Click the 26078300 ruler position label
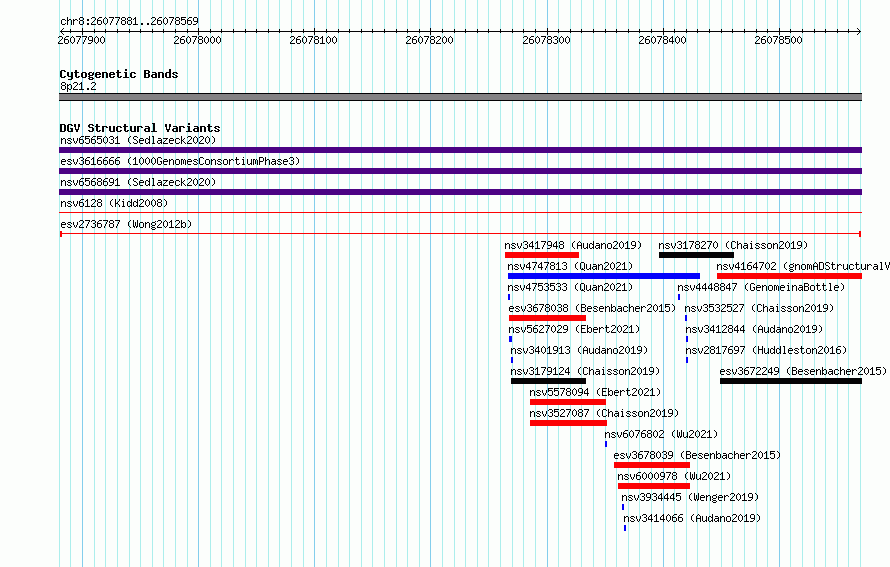Screen dimensions: 890x567 pyautogui.click(x=546, y=40)
